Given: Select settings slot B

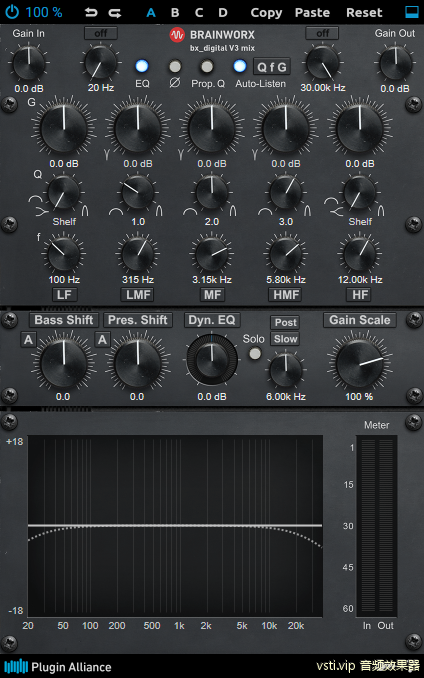Looking at the screenshot, I should [175, 13].
